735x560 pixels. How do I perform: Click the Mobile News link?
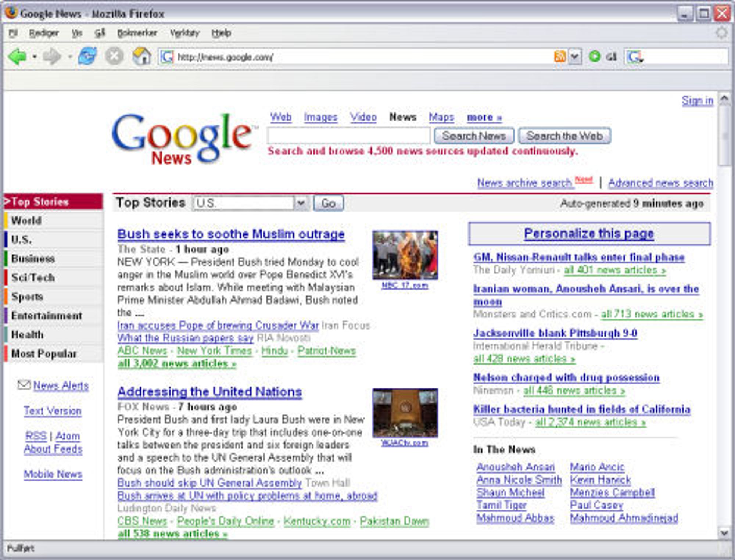pyautogui.click(x=53, y=474)
